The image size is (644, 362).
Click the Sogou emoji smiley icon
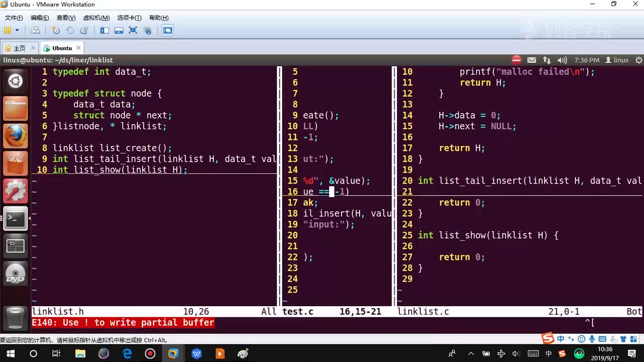tap(582, 339)
